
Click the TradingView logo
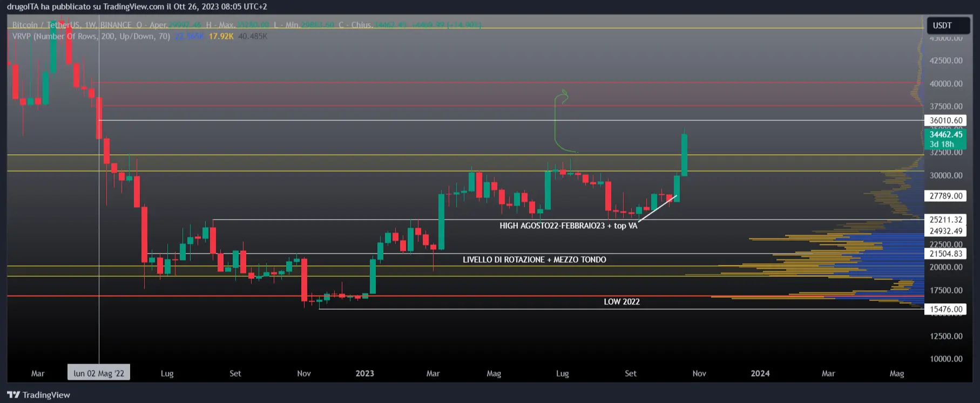(x=38, y=395)
